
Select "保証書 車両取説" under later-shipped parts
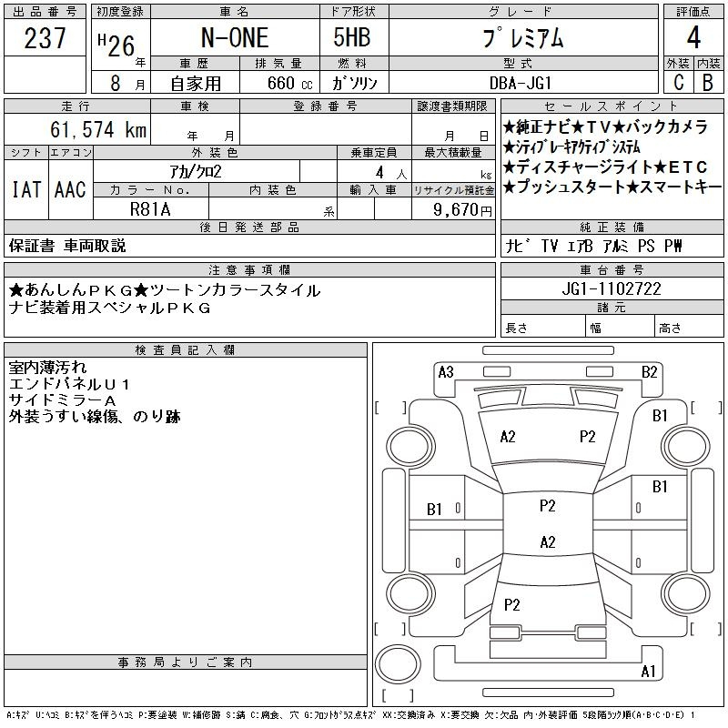(67, 246)
